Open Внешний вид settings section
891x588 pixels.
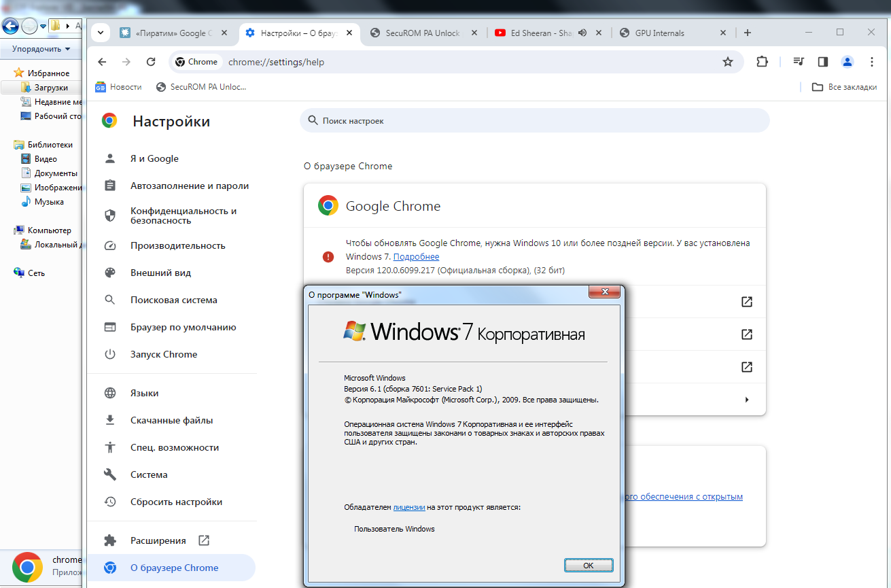(x=171, y=273)
